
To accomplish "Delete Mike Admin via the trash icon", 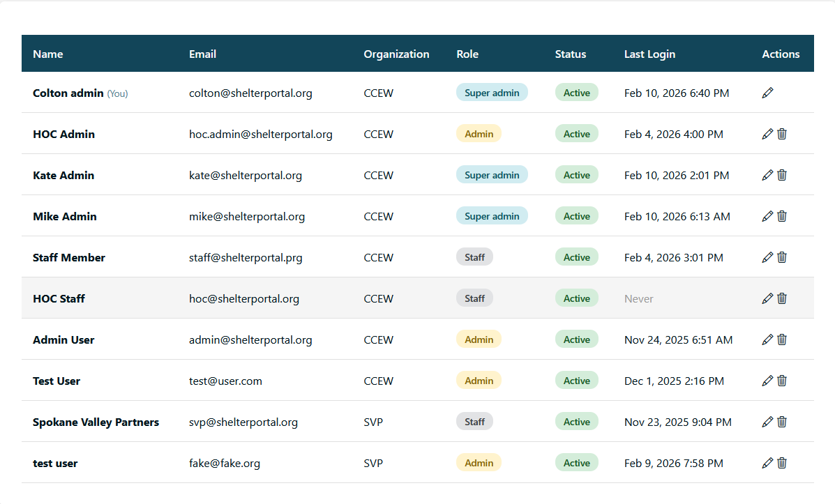I will [781, 215].
